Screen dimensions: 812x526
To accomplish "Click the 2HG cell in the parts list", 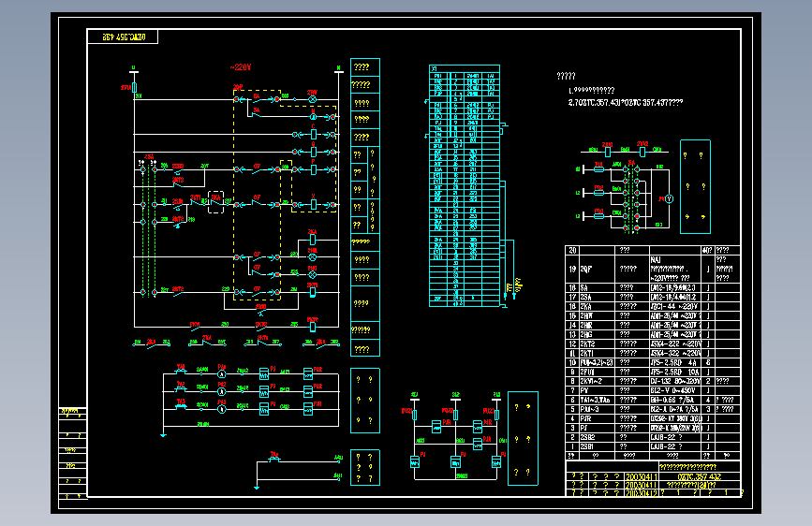I will tap(596, 334).
